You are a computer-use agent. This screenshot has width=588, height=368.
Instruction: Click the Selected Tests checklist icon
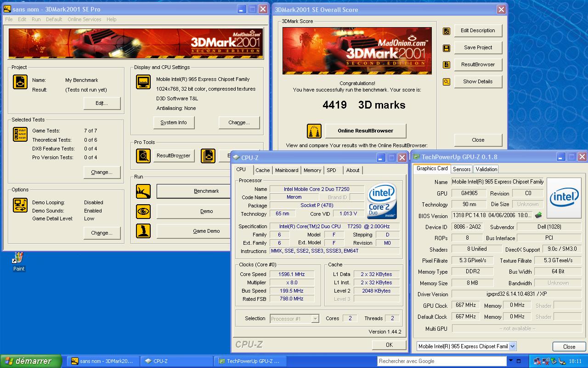(x=20, y=134)
